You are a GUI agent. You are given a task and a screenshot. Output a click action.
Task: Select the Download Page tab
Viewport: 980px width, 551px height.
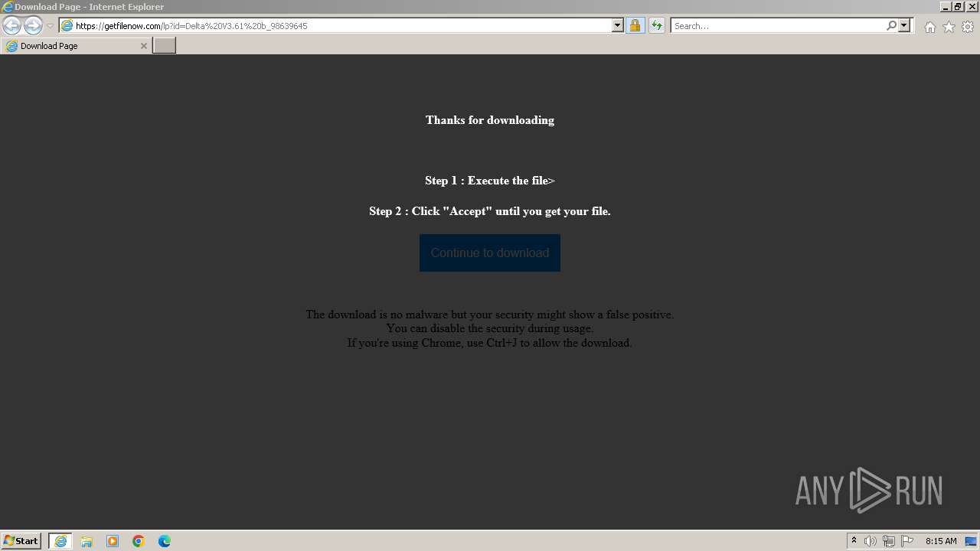click(76, 46)
